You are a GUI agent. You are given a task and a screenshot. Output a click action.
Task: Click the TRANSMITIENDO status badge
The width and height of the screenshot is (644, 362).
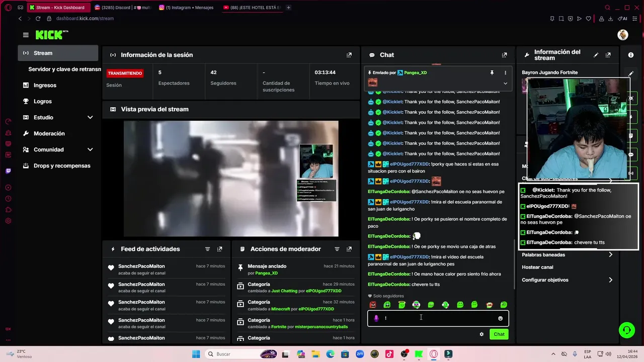[x=125, y=73]
